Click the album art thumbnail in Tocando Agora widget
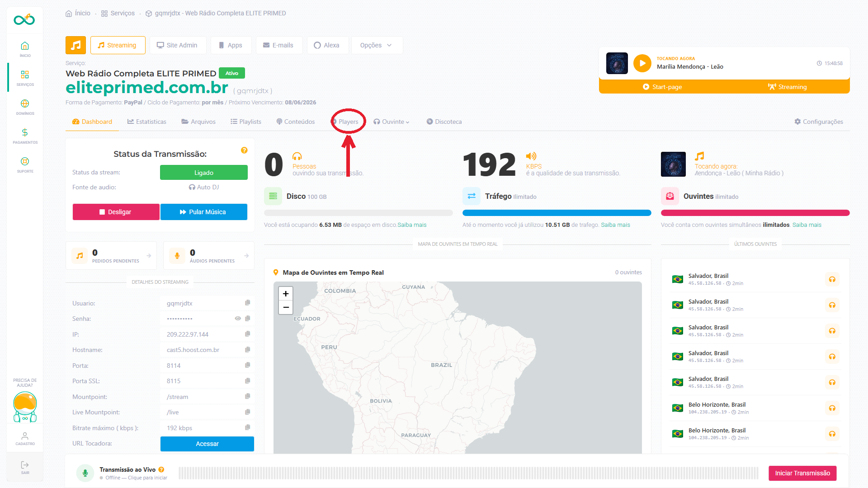Image resolution: width=868 pixels, height=488 pixels. [617, 63]
